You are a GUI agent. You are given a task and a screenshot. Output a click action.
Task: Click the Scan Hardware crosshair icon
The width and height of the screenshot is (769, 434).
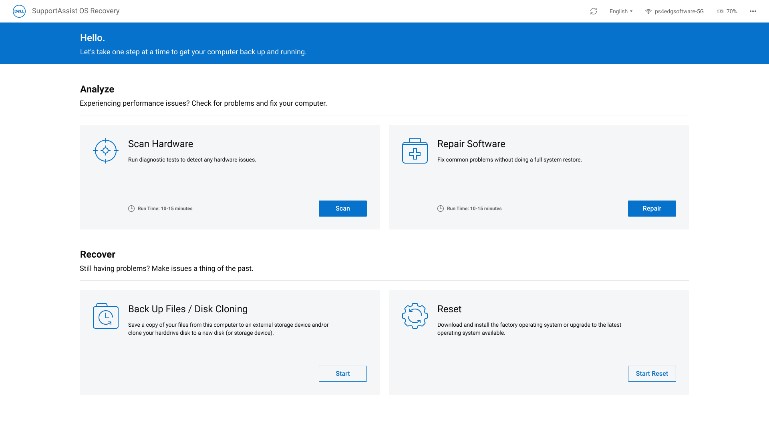(105, 151)
